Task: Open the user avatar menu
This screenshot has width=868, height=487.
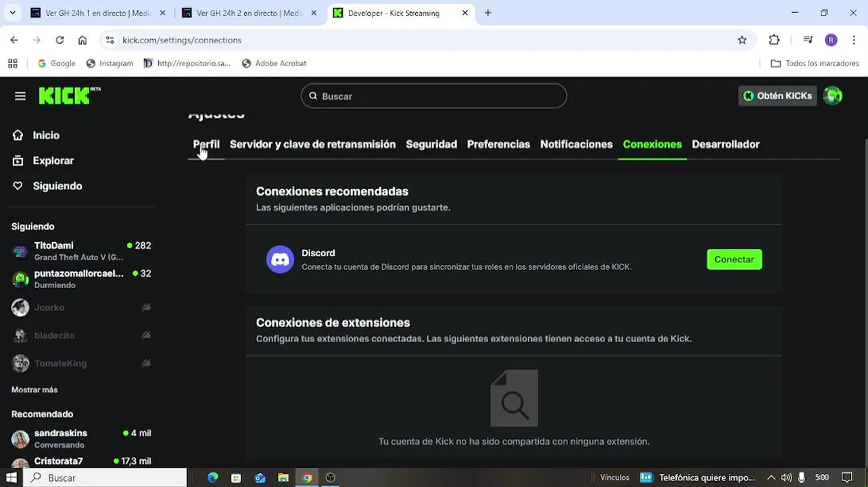Action: coord(833,96)
